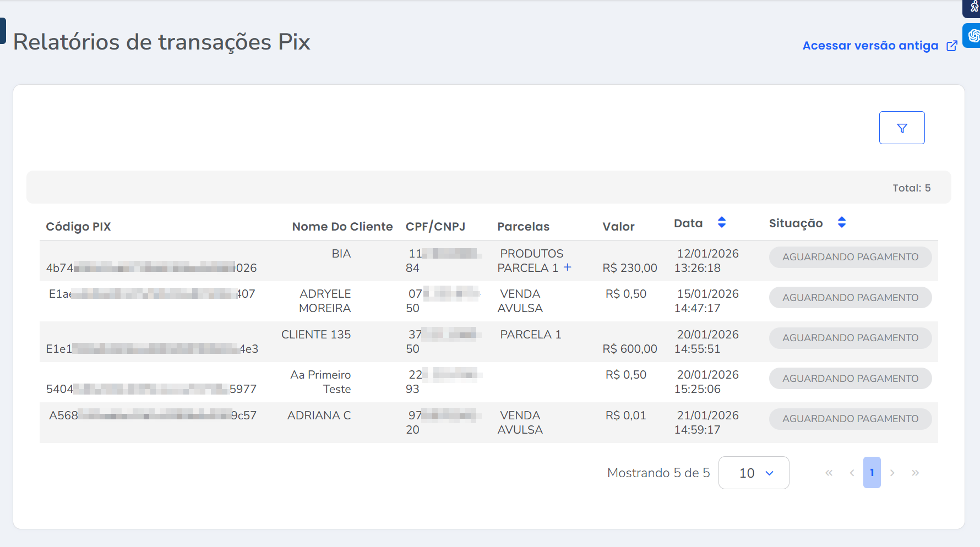Image resolution: width=980 pixels, height=547 pixels.
Task: Expand parcelas with the plus icon
Action: 568,267
